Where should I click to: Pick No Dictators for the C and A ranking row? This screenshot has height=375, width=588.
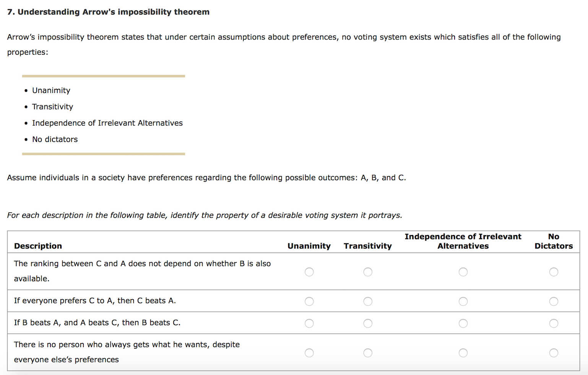tap(554, 272)
